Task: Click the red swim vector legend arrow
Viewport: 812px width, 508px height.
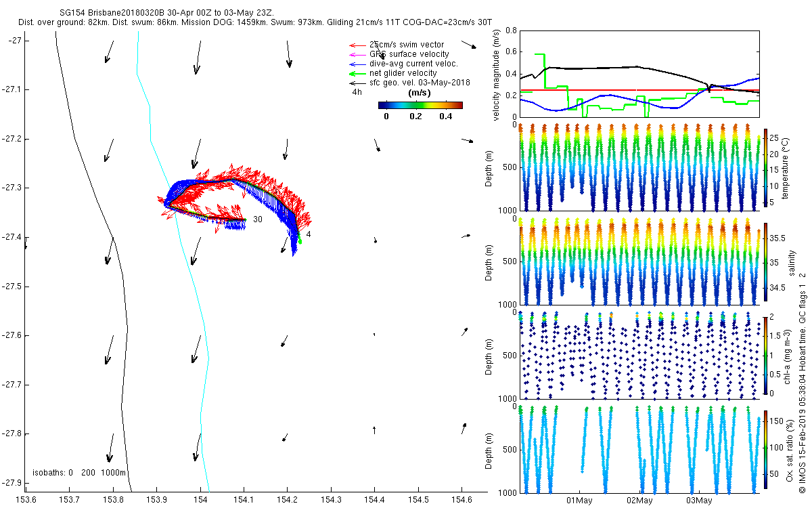Action: point(355,45)
